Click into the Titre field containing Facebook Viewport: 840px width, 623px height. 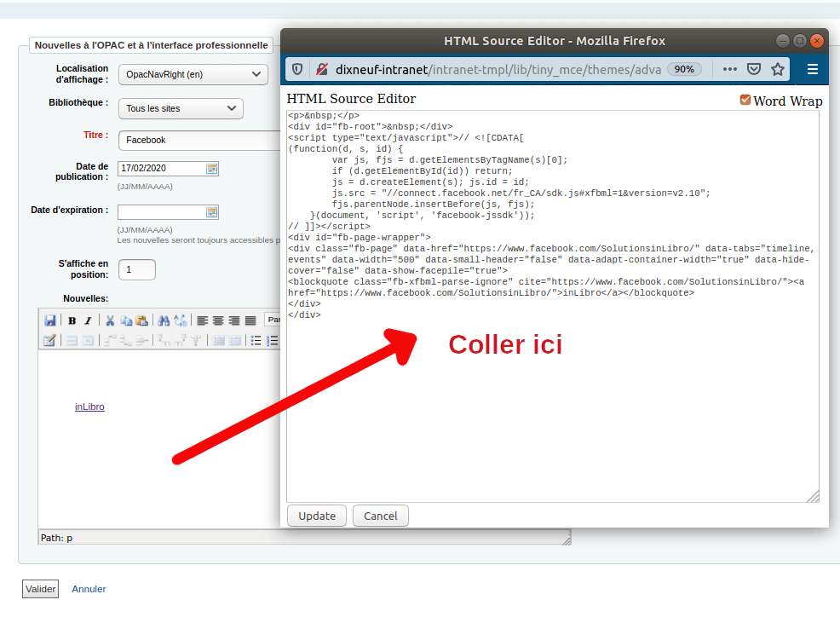click(200, 140)
